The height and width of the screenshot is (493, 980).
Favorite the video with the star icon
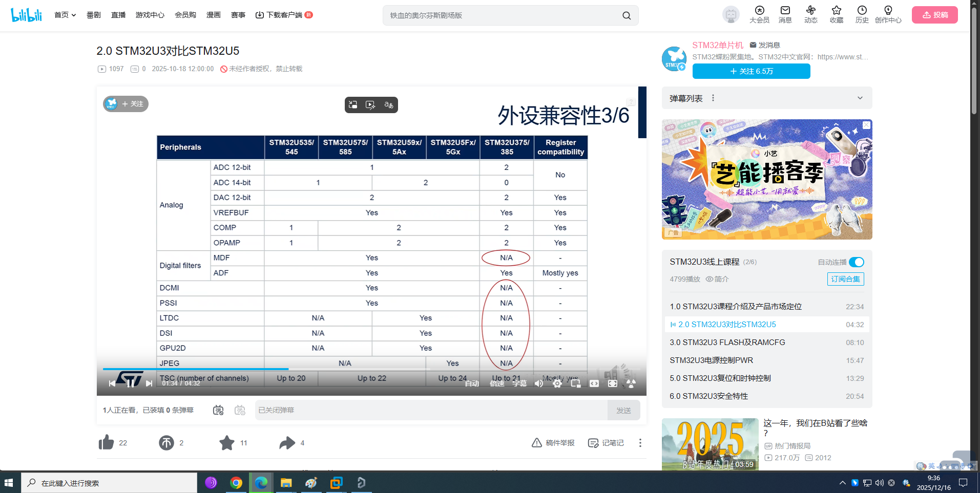(227, 442)
